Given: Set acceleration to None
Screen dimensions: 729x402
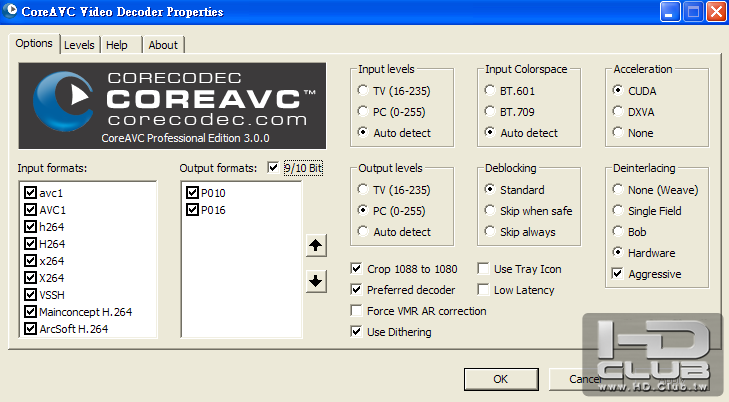Looking at the screenshot, I should [617, 132].
